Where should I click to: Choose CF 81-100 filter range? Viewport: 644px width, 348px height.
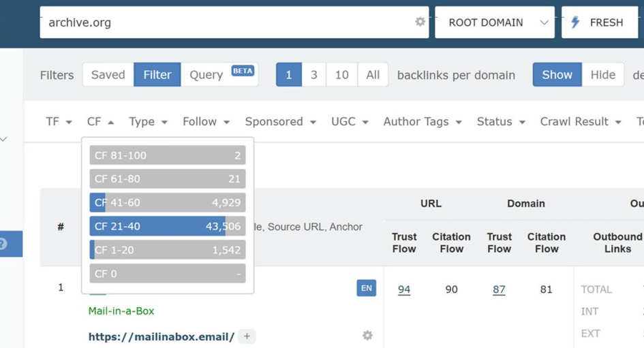coord(168,155)
